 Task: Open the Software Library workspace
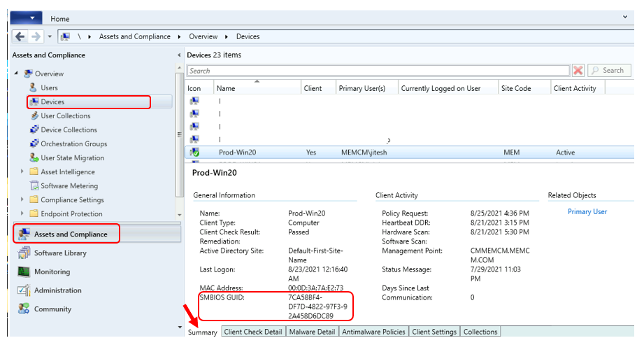(62, 253)
